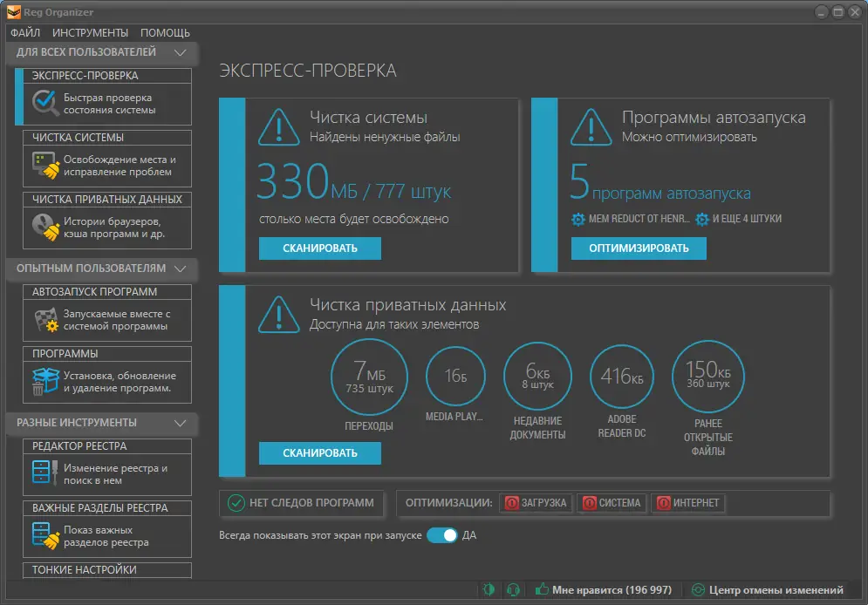
Task: Open the ИНСТРУМЕНТЫ menu
Action: (x=90, y=32)
